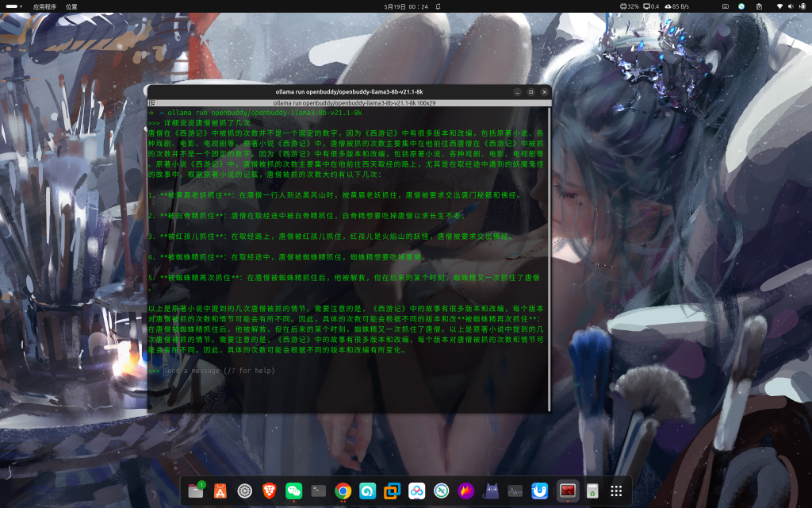This screenshot has width=812, height=508.
Task: Click the system monitor icon in dock
Action: point(515,491)
